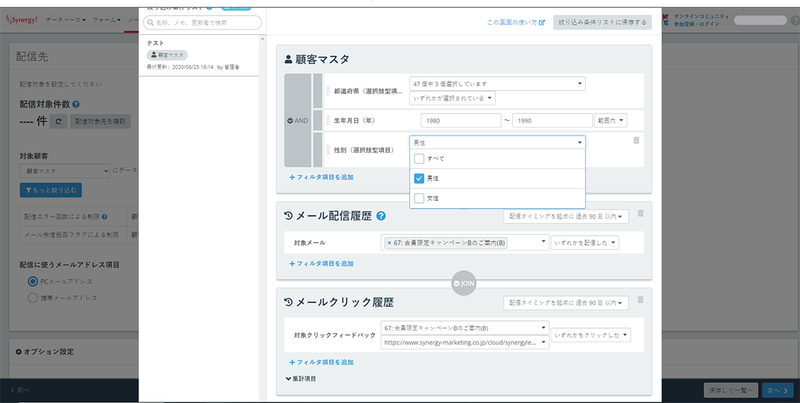Grab the drag handle of 都道府県 filter row
800x403 pixels.
[329, 91]
